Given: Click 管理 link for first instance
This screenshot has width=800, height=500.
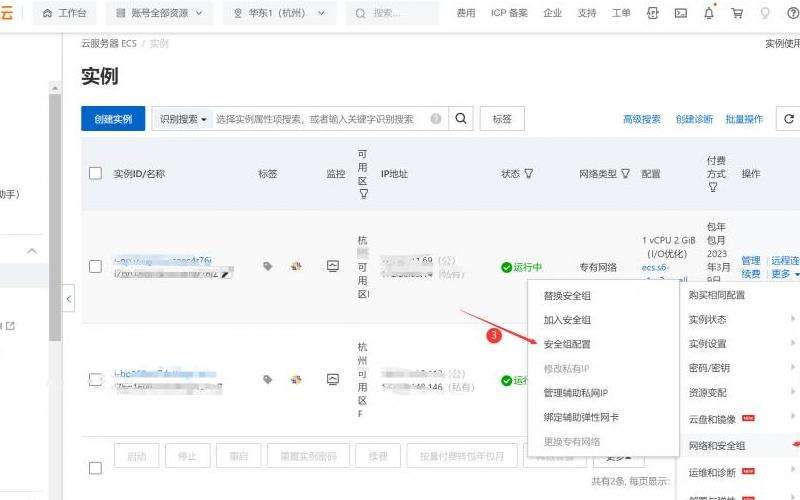Looking at the screenshot, I should (751, 260).
